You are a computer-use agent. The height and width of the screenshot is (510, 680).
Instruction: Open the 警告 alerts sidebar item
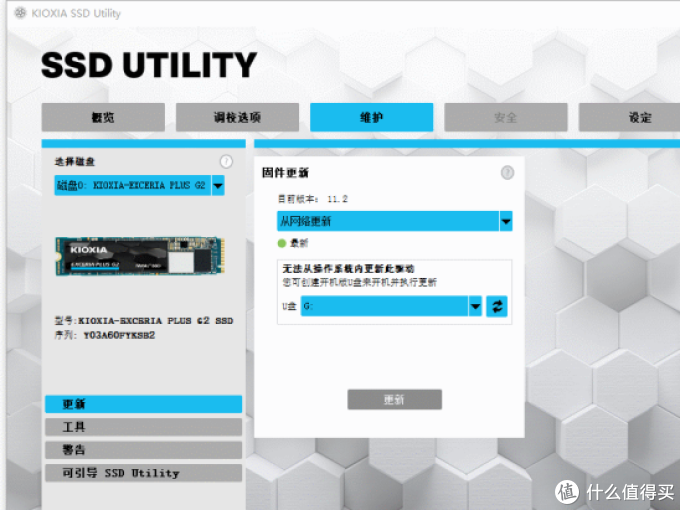pyautogui.click(x=144, y=450)
